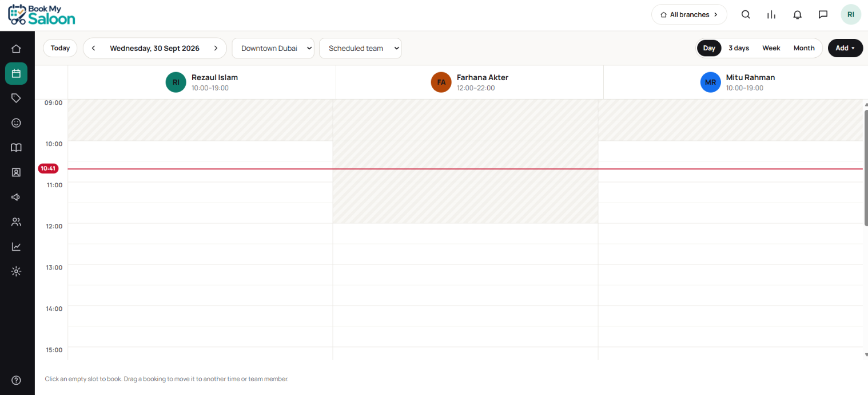
Task: Open the notifications bell icon
Action: (797, 15)
